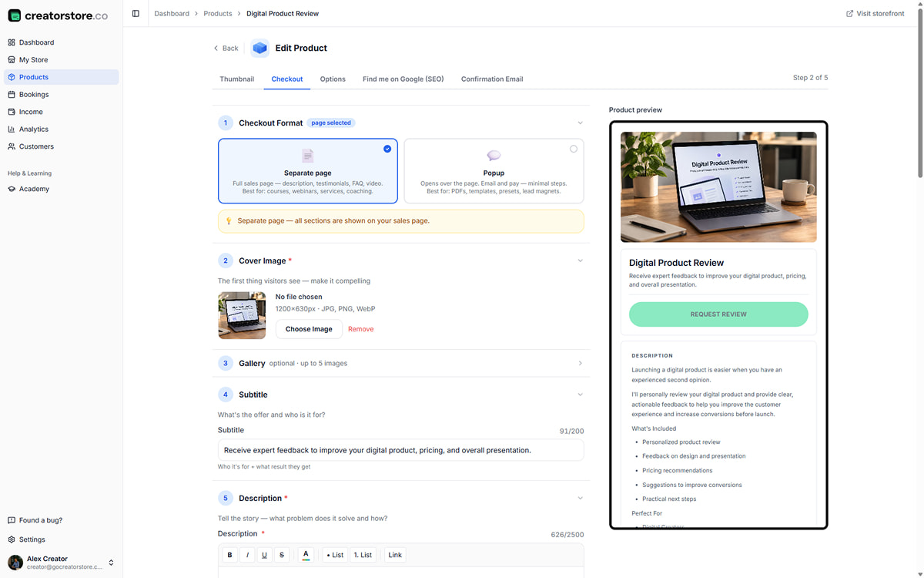Apply strikethrough formatting in the description editor
Screen dimensions: 924x578
282,555
